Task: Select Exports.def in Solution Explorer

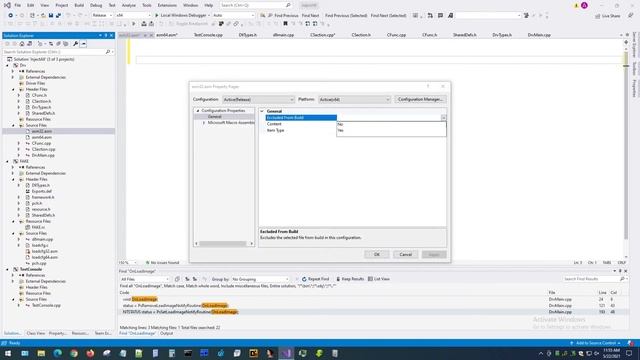Action: tap(42, 191)
